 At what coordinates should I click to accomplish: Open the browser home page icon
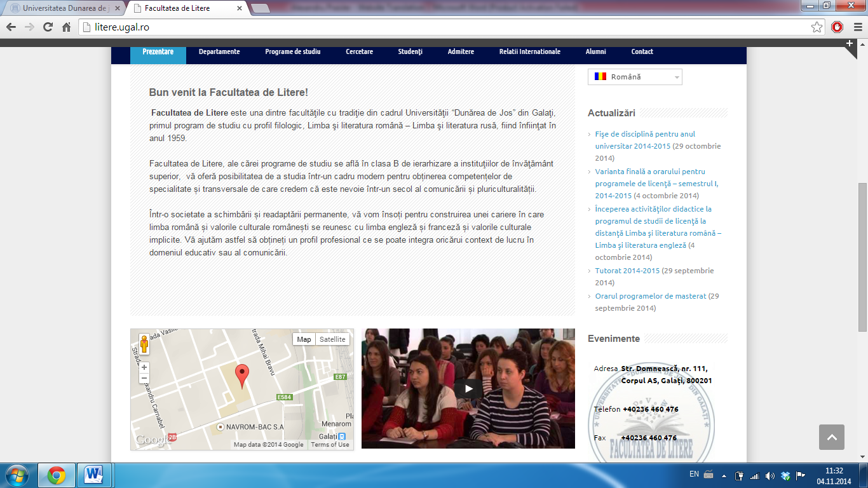coord(66,27)
